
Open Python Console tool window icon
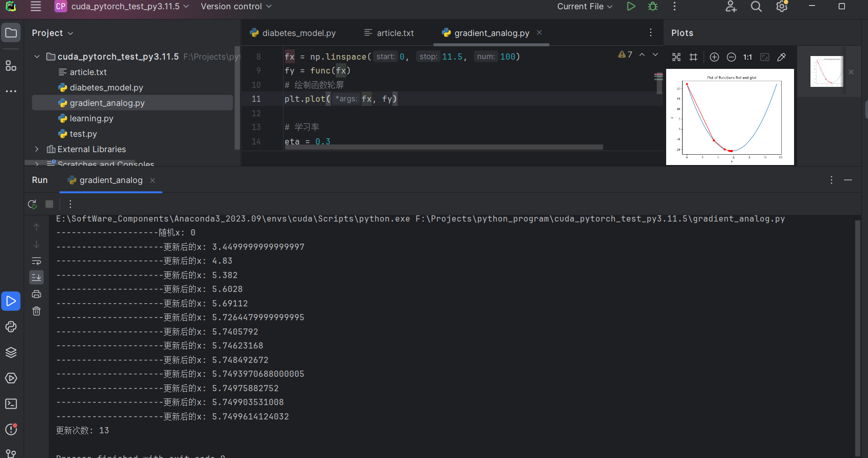(x=11, y=327)
